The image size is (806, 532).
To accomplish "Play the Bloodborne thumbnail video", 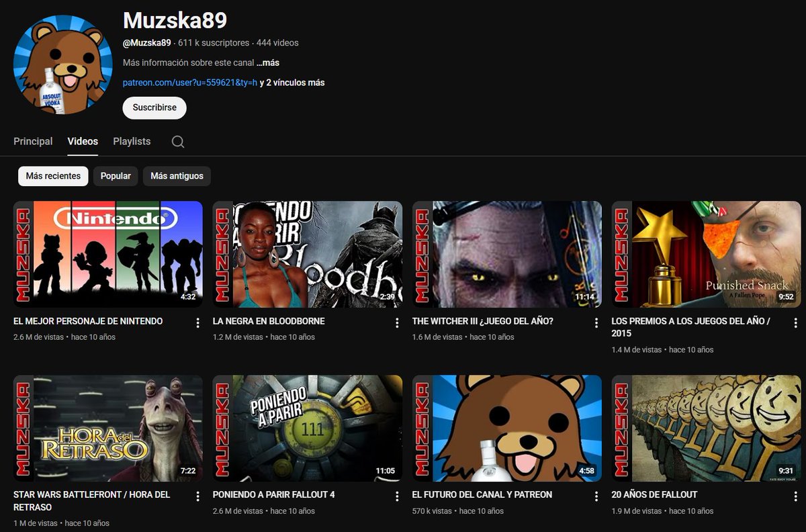I will [308, 255].
